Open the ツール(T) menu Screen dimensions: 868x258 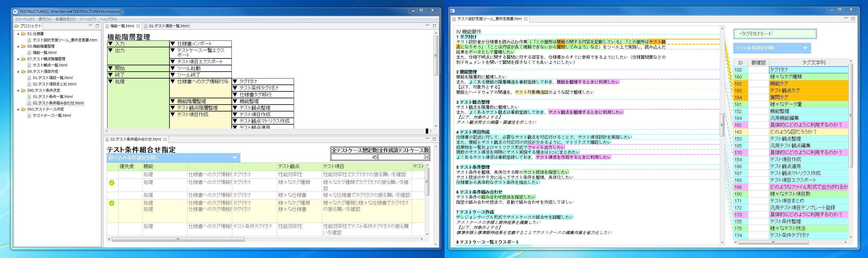[x=88, y=19]
